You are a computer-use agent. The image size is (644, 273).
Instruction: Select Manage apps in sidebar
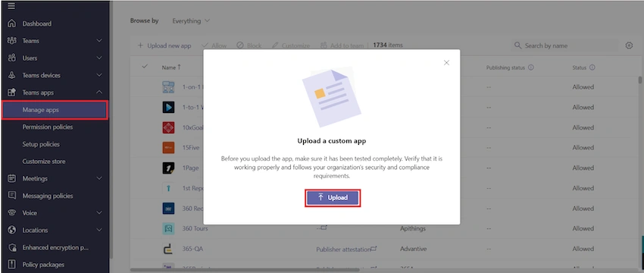[x=55, y=110]
